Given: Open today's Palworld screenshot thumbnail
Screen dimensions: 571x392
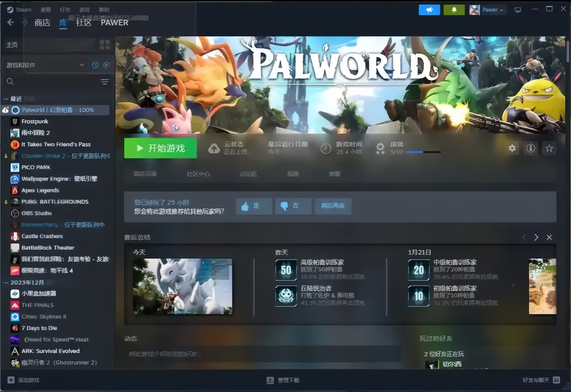Looking at the screenshot, I should pos(182,286).
